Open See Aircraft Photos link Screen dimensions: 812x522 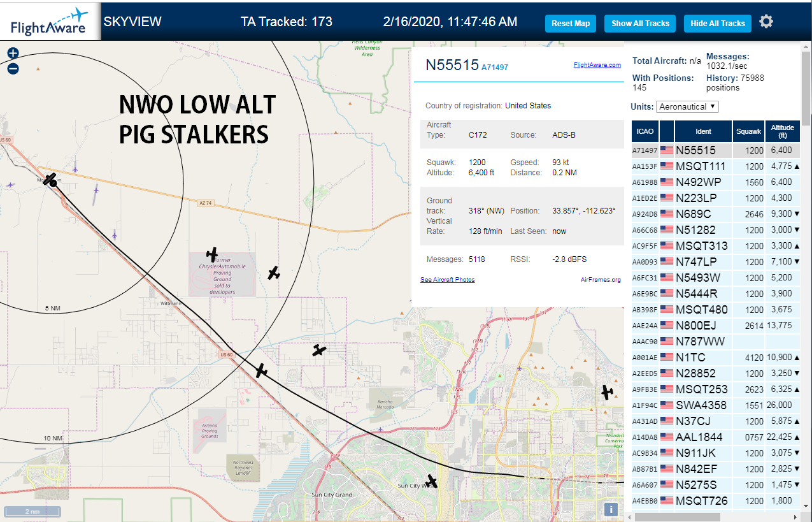447,280
